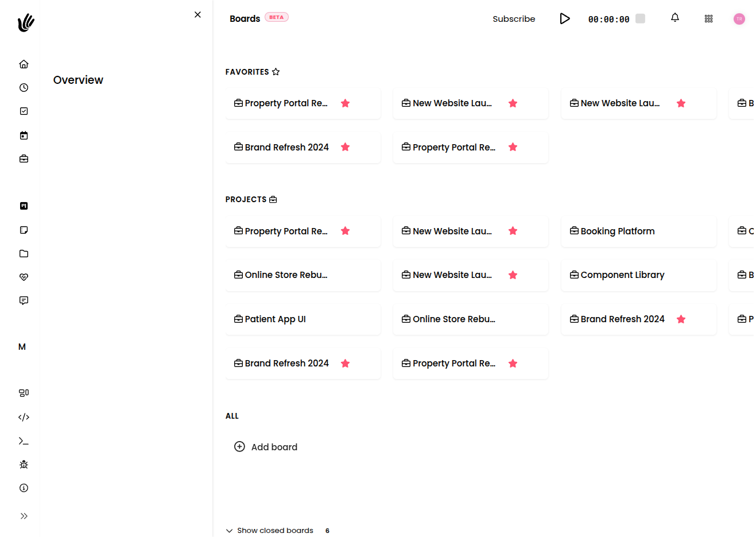Viewport: 756px width, 537px height.
Task: Open the code brackets sidebar icon
Action: (24, 417)
